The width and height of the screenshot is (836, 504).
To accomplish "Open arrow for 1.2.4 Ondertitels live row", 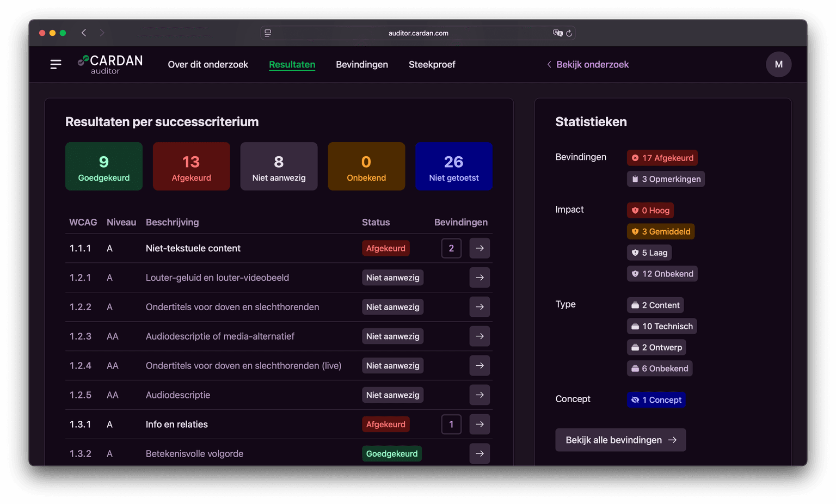I will coord(480,366).
